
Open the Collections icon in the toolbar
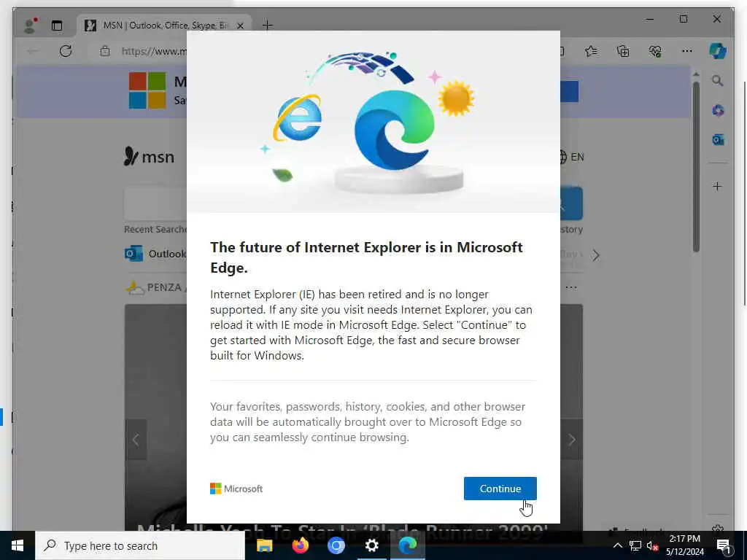click(623, 51)
